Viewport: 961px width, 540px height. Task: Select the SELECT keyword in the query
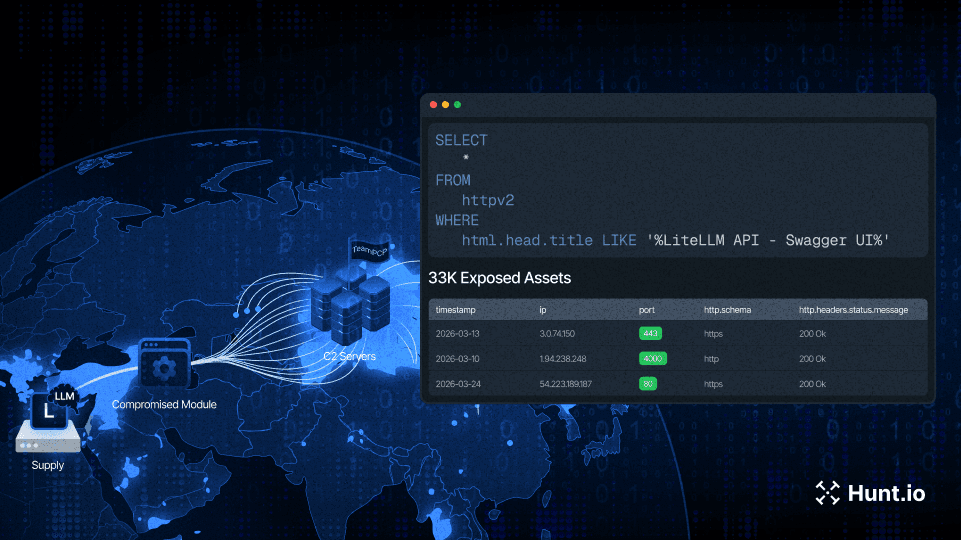pos(462,140)
